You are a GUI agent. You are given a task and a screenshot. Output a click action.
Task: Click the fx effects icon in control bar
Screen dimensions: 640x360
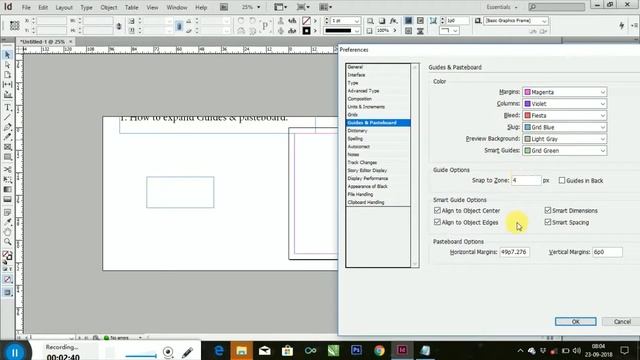tap(393, 21)
